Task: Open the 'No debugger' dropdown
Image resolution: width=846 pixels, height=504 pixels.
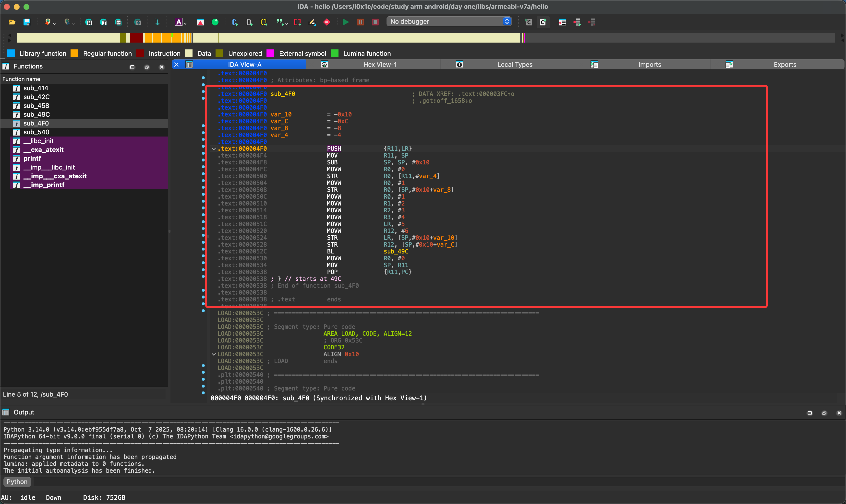Action: [x=449, y=21]
